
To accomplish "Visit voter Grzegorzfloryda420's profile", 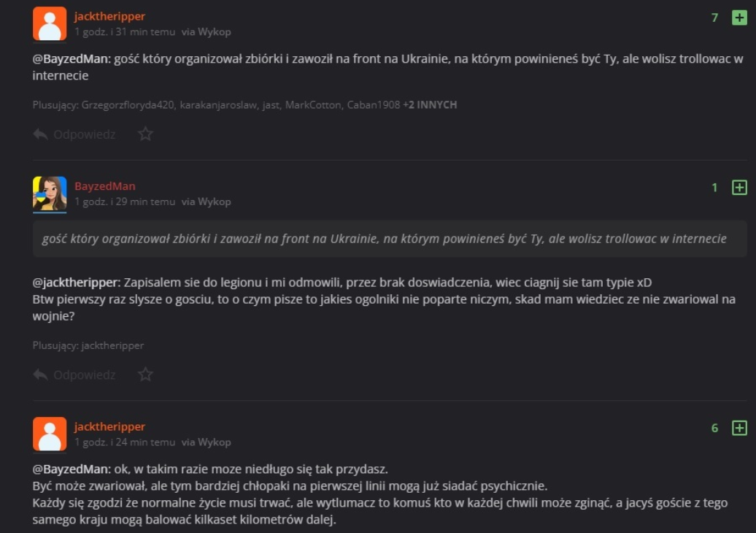I will 128,105.
